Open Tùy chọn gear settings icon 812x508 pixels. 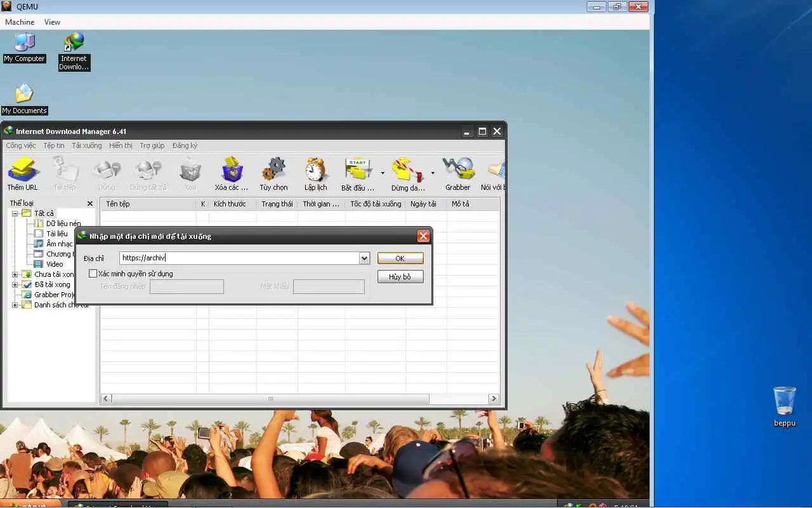[x=273, y=173]
